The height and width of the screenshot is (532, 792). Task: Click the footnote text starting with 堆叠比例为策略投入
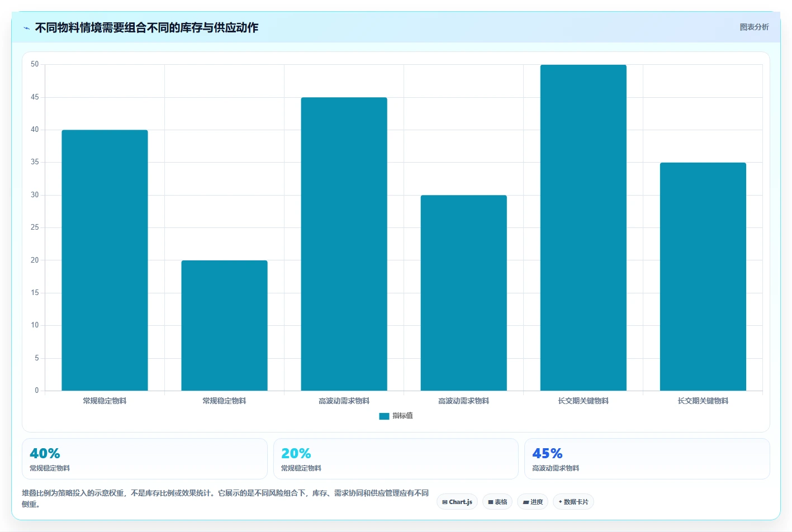coord(225,498)
